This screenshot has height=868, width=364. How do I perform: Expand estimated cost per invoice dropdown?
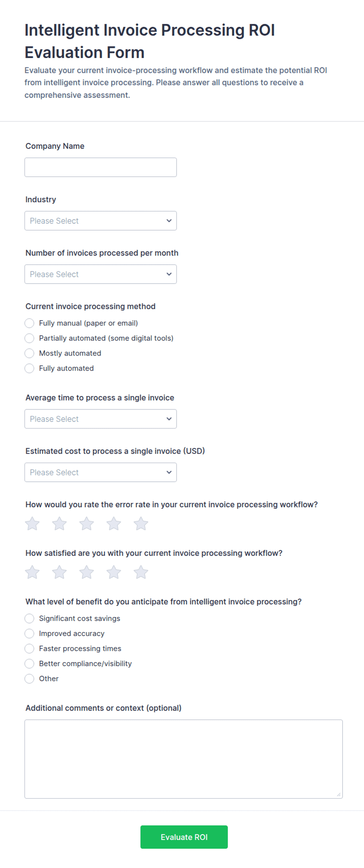[x=101, y=472]
